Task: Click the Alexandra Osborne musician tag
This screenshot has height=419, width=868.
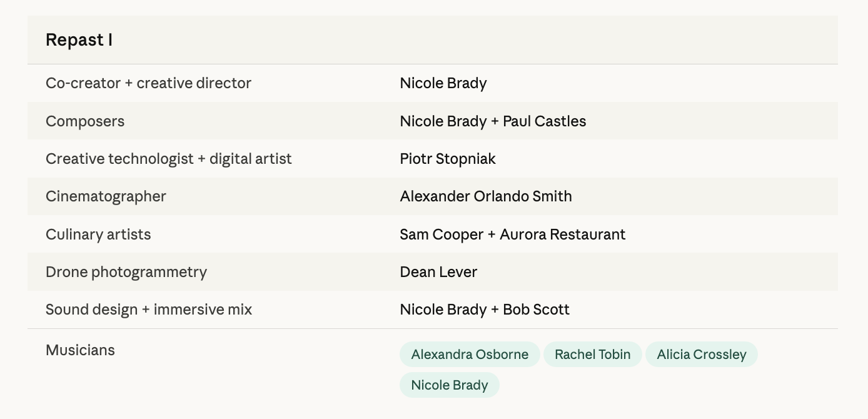Action: pos(470,355)
